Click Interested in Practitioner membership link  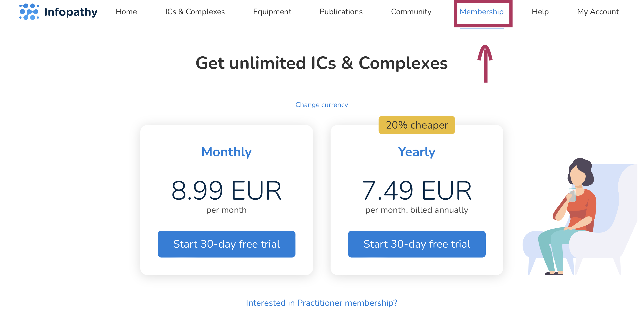click(x=322, y=303)
